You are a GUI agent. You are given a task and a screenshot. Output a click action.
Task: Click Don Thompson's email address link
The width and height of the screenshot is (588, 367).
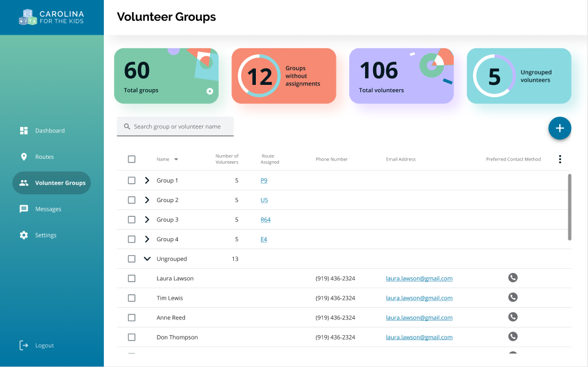pos(419,337)
